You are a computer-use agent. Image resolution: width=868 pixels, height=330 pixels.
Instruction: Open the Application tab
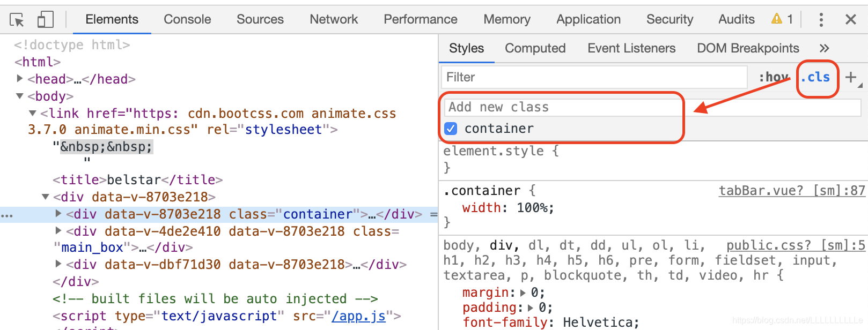pyautogui.click(x=589, y=19)
